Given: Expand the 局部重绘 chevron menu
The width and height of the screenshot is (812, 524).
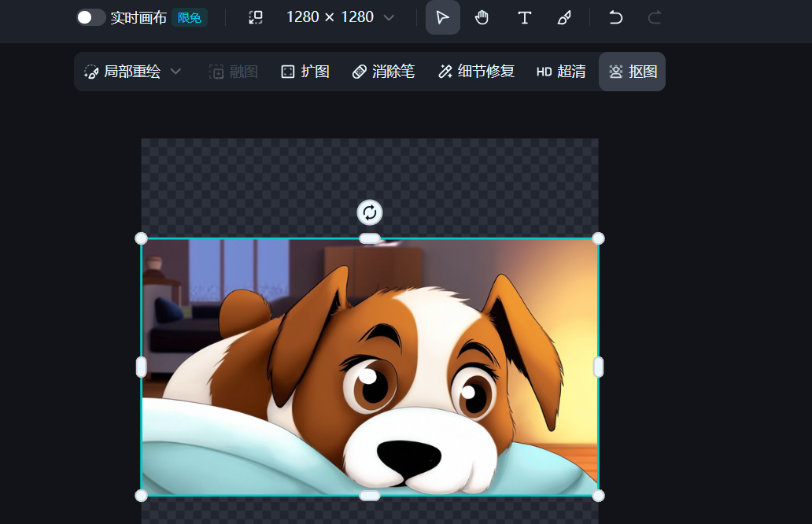Looking at the screenshot, I should pos(176,72).
